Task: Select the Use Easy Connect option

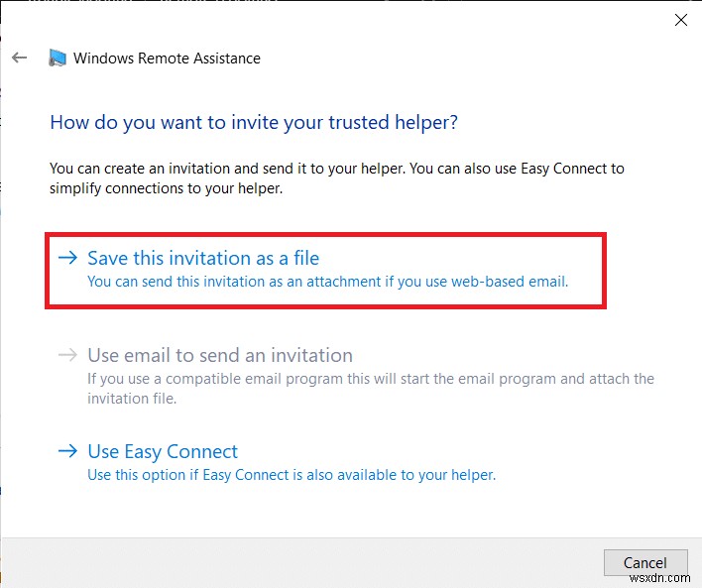Action: click(163, 451)
